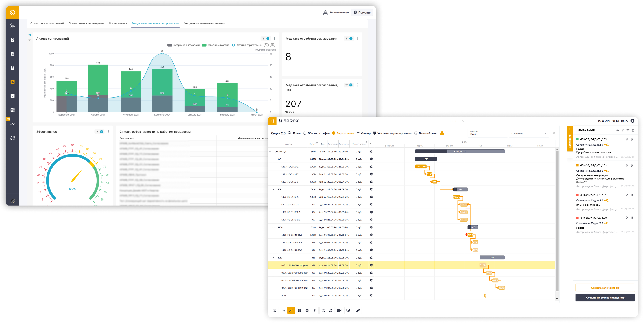
Task: Click the horizontal section plane tool
Action: [x=307, y=311]
